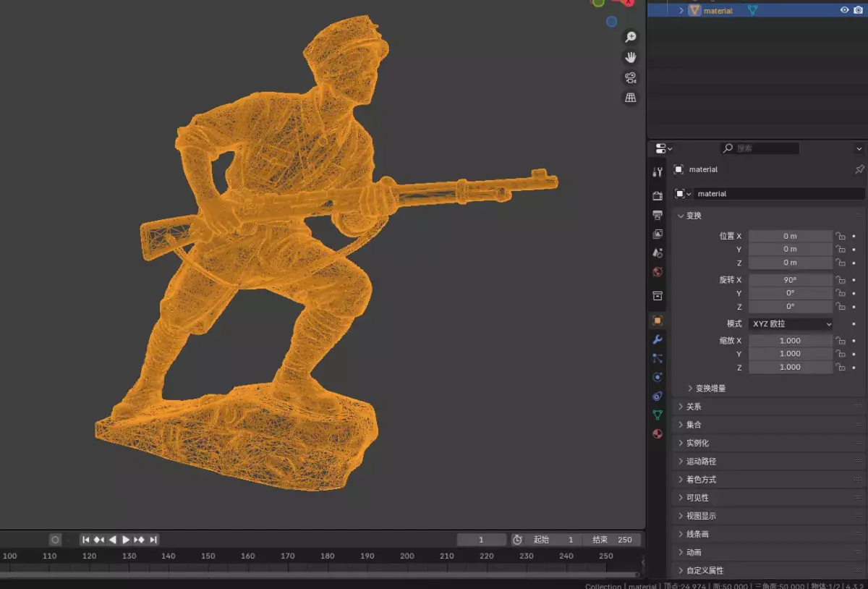This screenshot has height=589, width=868.
Task: Open the Physics properties tab
Action: click(658, 377)
